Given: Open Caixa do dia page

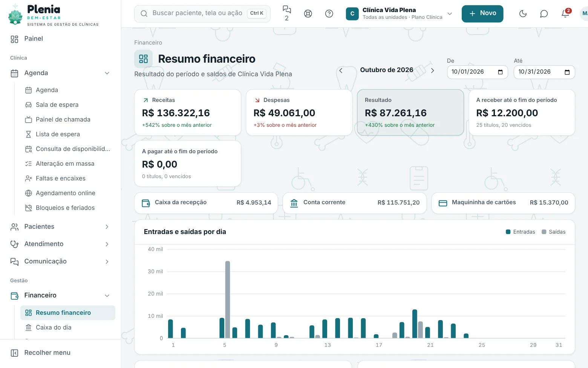Looking at the screenshot, I should pyautogui.click(x=68, y=328).
